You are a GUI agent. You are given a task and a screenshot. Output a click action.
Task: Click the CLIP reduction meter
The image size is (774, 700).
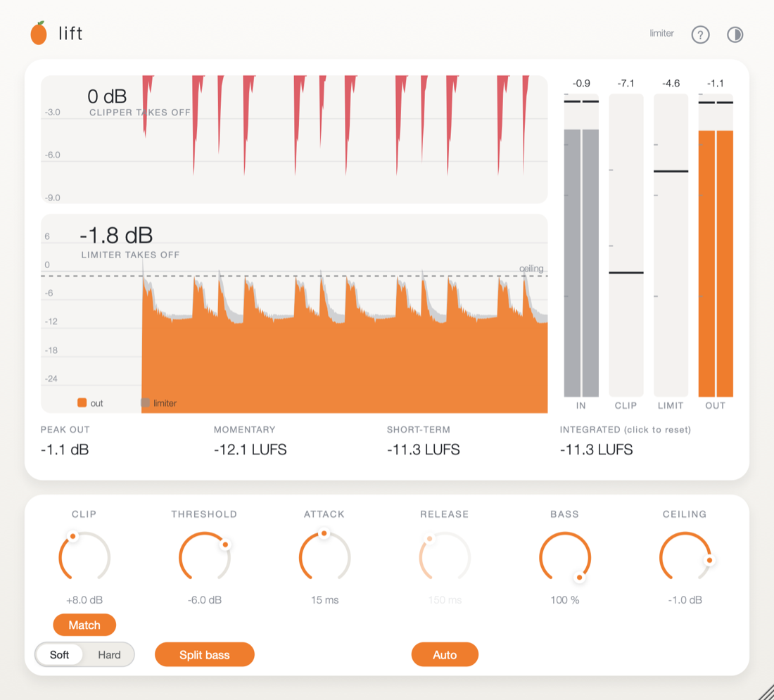pyautogui.click(x=626, y=246)
